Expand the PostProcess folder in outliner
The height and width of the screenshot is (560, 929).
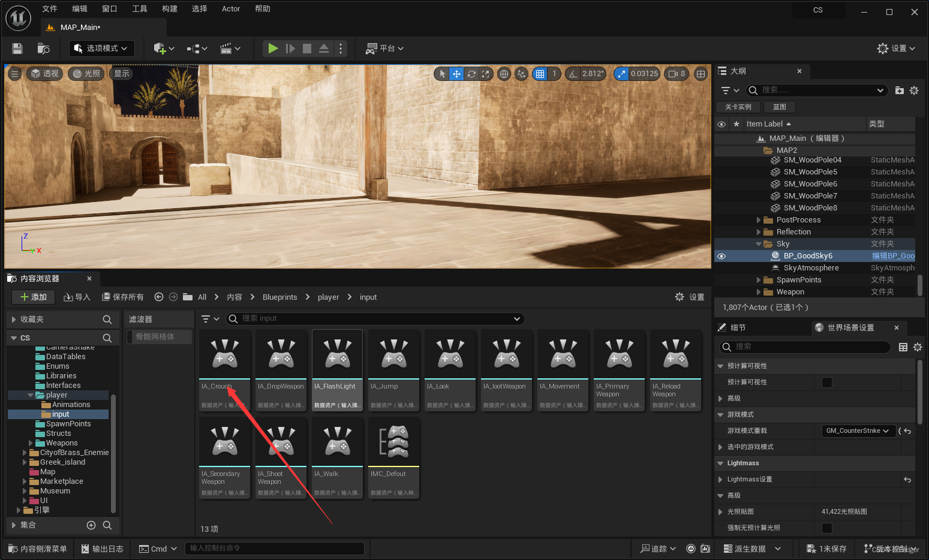click(759, 220)
